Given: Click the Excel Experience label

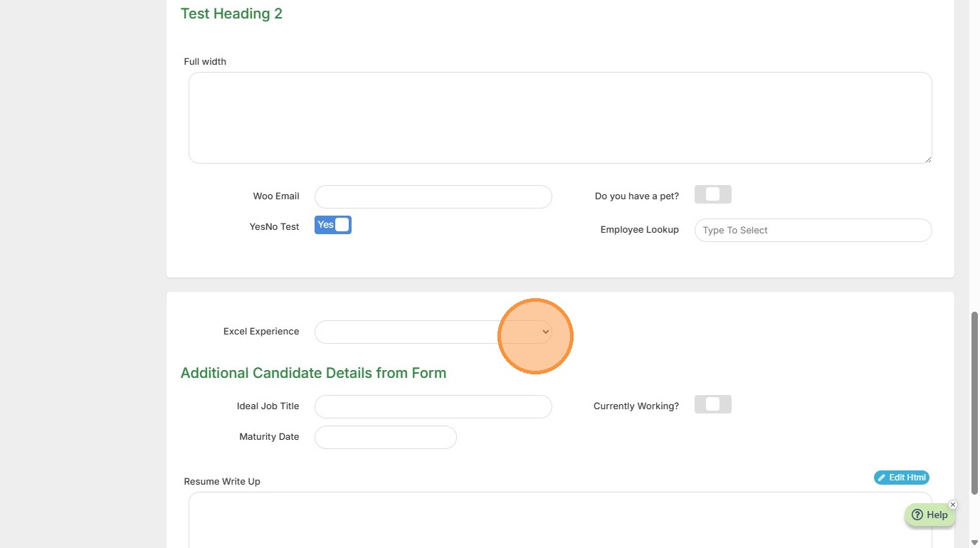Looking at the screenshot, I should point(261,332).
